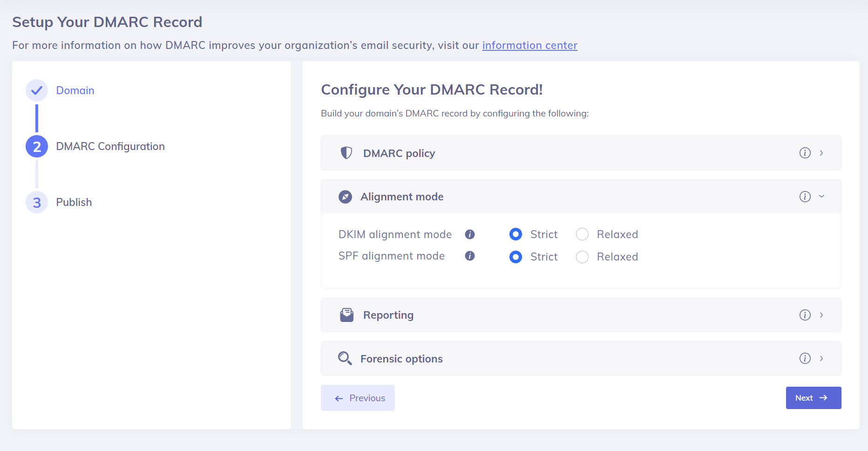Go to the Domain step
This screenshot has width=868, height=451.
coord(75,90)
